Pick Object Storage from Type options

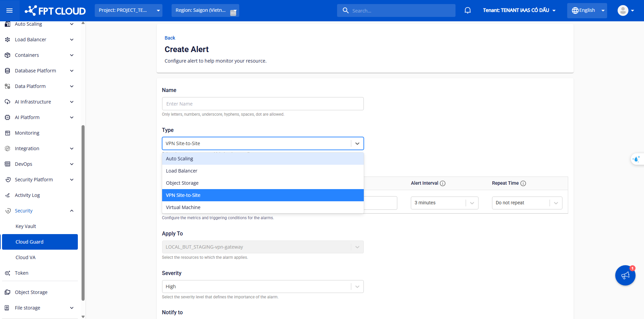[x=263, y=183]
